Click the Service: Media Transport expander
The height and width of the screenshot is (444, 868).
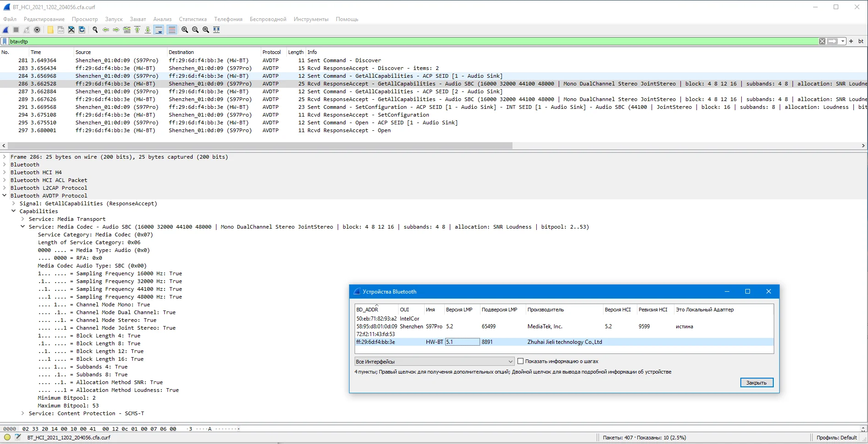pyautogui.click(x=23, y=219)
